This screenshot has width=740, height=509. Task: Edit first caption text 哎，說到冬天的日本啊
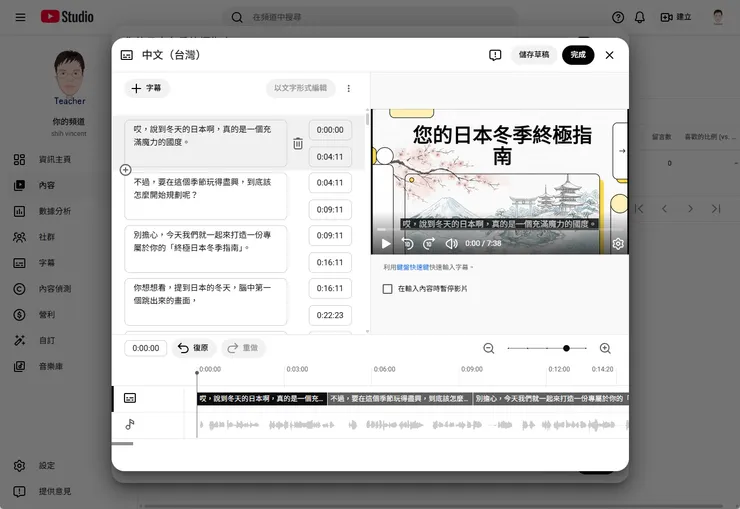(x=205, y=143)
